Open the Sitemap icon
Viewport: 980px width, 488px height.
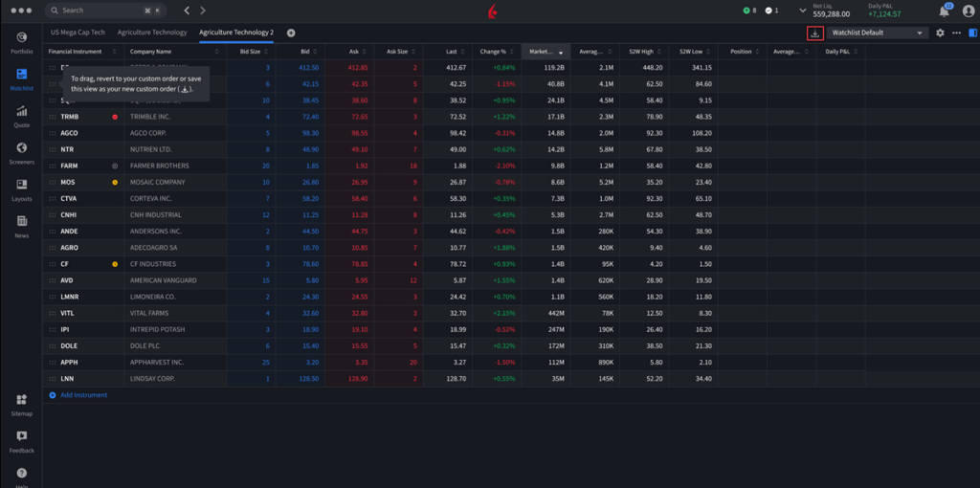pos(21,400)
